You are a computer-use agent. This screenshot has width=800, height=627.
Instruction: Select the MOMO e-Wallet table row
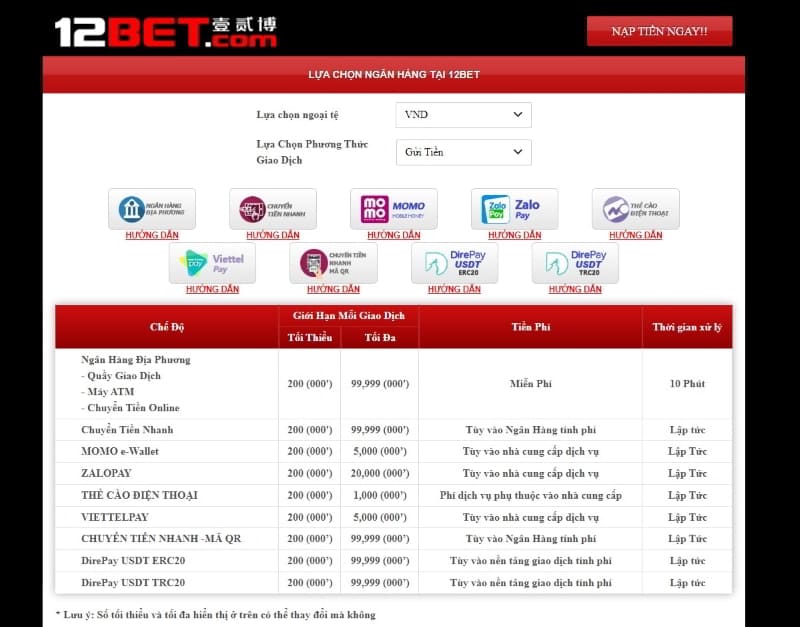pos(400,451)
